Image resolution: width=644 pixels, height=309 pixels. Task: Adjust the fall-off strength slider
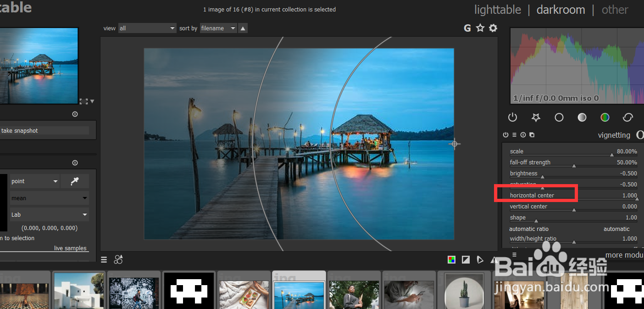click(x=573, y=163)
